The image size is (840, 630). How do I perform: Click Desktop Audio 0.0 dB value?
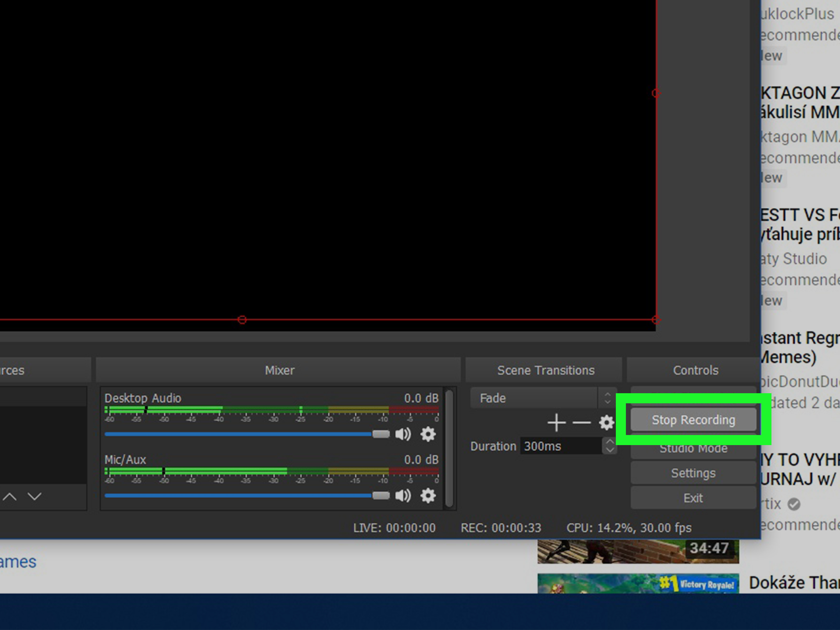[421, 398]
